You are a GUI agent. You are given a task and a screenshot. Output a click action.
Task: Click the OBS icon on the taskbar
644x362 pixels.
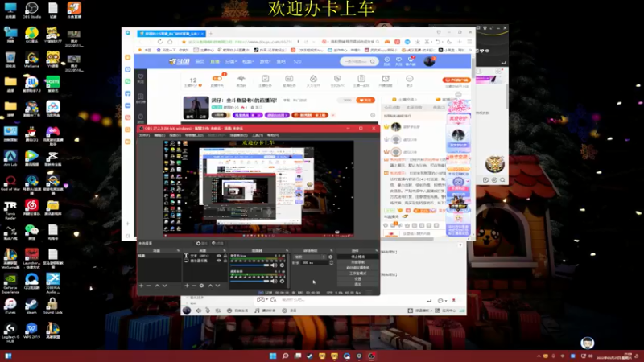tap(371, 356)
